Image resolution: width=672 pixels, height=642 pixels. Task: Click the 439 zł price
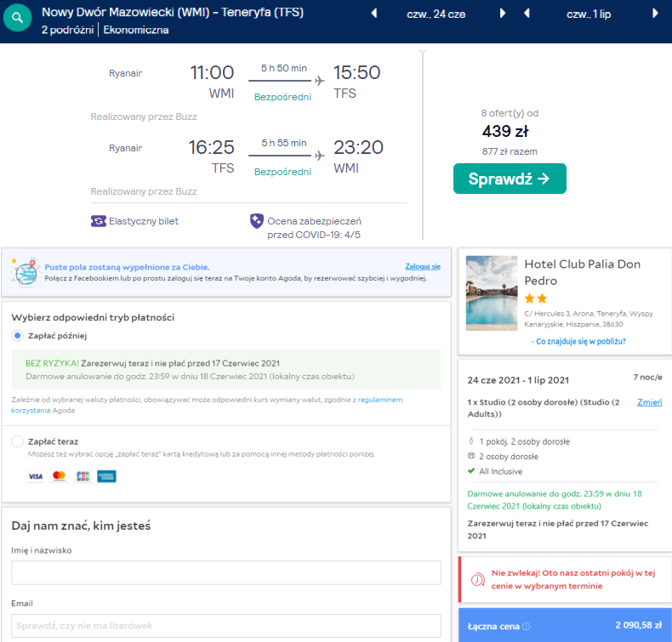[x=505, y=131]
